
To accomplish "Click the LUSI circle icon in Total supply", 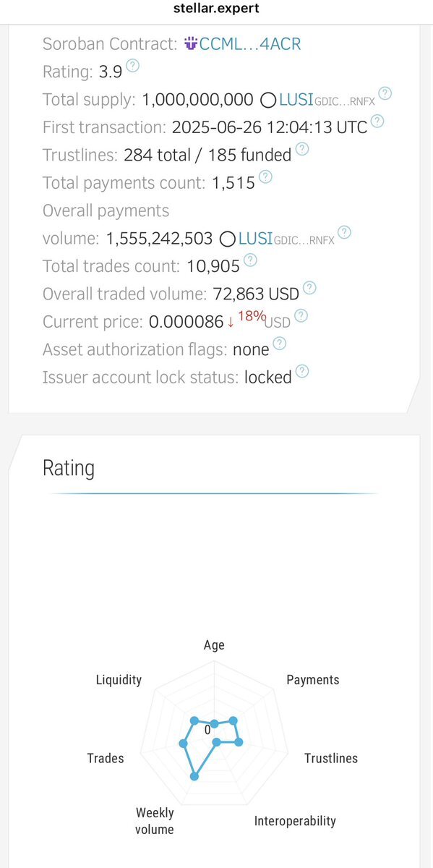I will [267, 101].
